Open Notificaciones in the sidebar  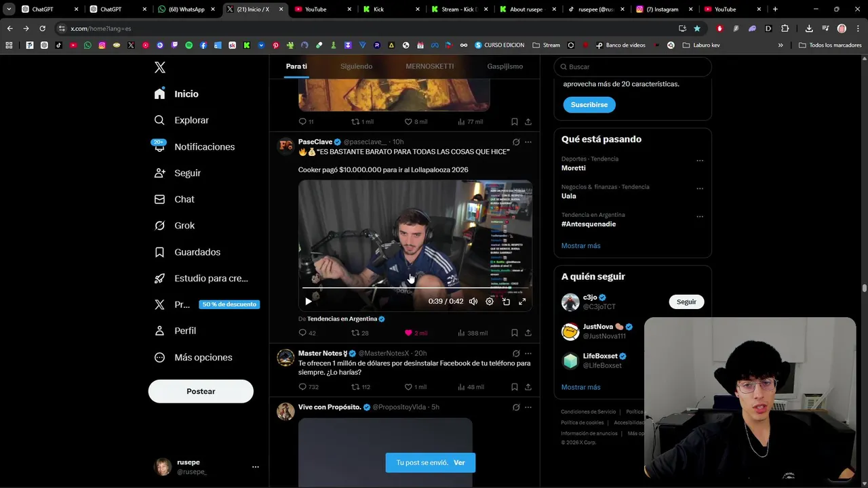[x=194, y=146]
